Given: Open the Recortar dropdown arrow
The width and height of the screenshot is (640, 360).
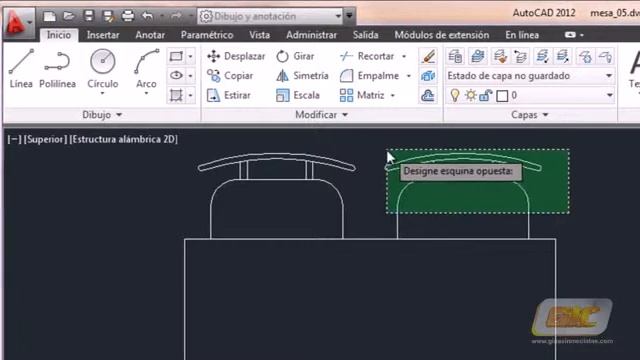Looking at the screenshot, I should pyautogui.click(x=404, y=56).
